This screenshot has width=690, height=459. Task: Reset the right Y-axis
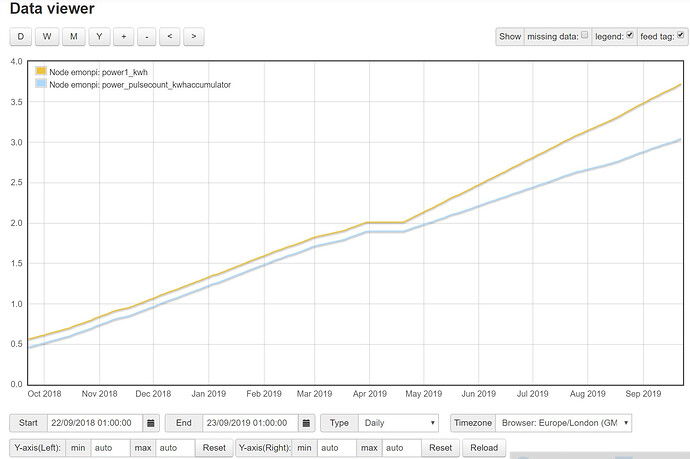(440, 448)
